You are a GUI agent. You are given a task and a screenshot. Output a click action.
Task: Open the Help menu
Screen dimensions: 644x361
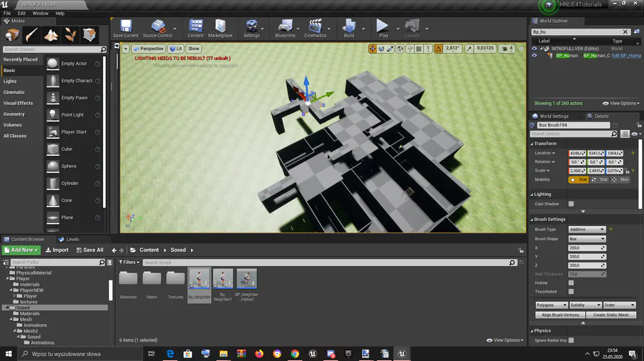(x=60, y=13)
